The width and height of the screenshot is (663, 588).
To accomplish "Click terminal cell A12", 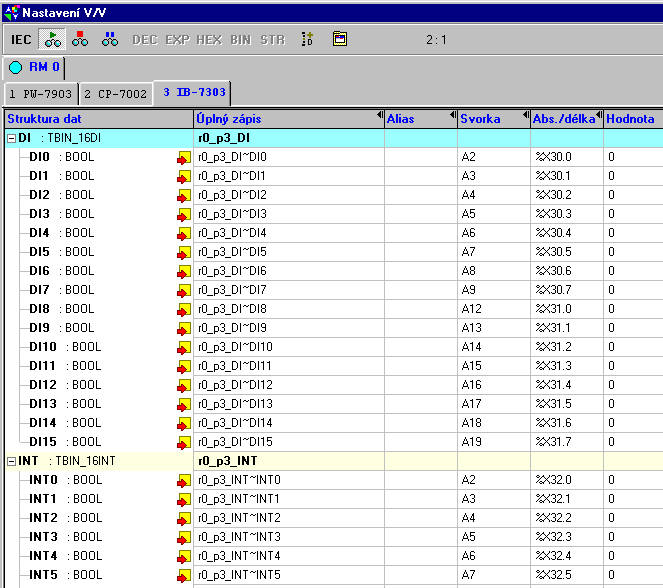I will 494,309.
